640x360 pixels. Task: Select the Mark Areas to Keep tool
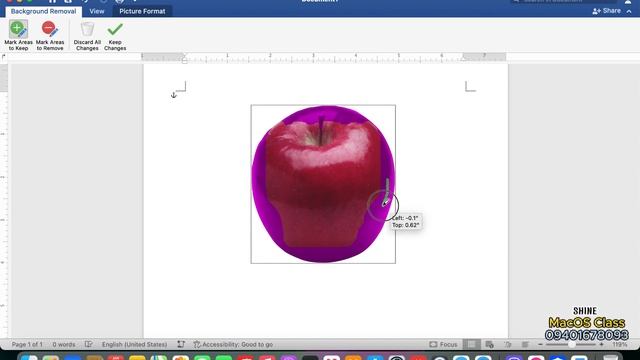18,36
